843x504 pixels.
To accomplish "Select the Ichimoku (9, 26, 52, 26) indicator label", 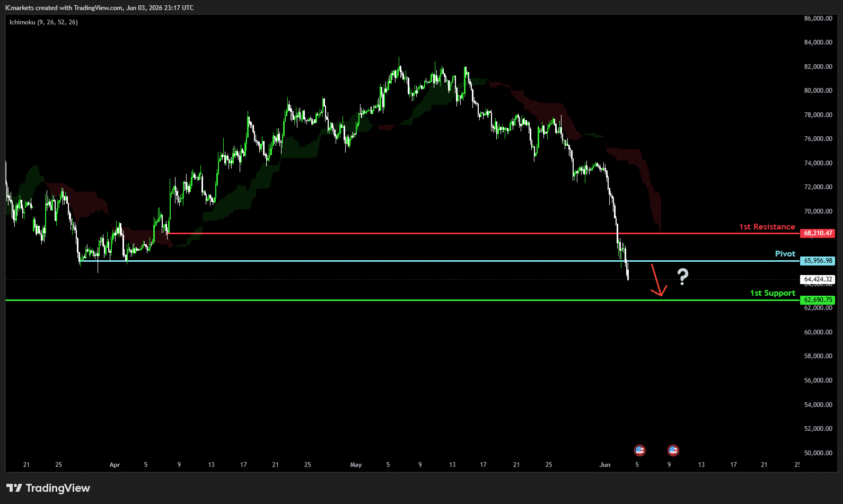I will click(43, 22).
